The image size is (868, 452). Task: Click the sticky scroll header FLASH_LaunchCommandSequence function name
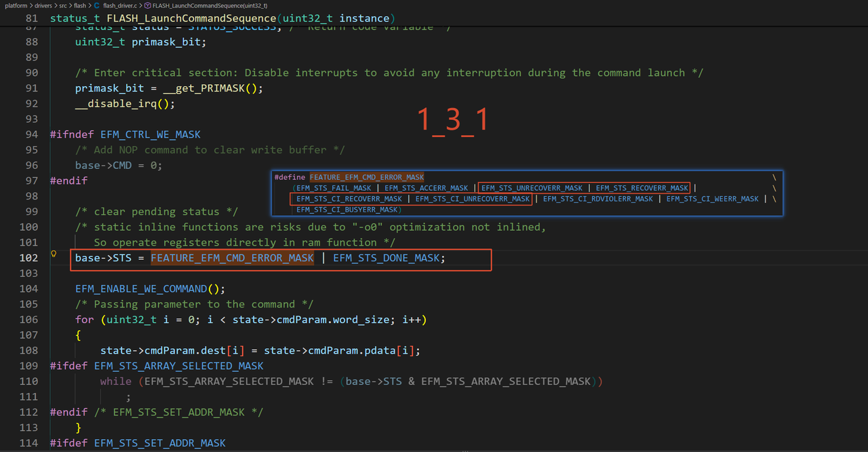click(191, 18)
